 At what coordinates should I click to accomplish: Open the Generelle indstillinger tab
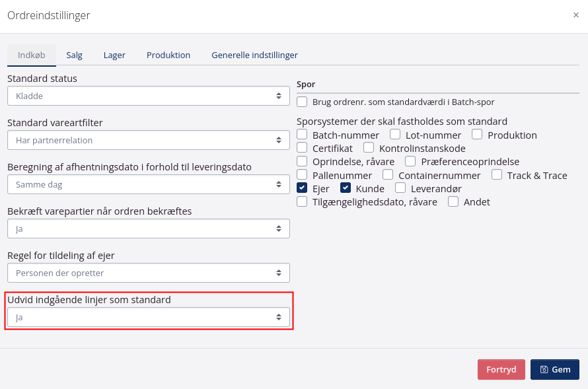click(x=254, y=55)
